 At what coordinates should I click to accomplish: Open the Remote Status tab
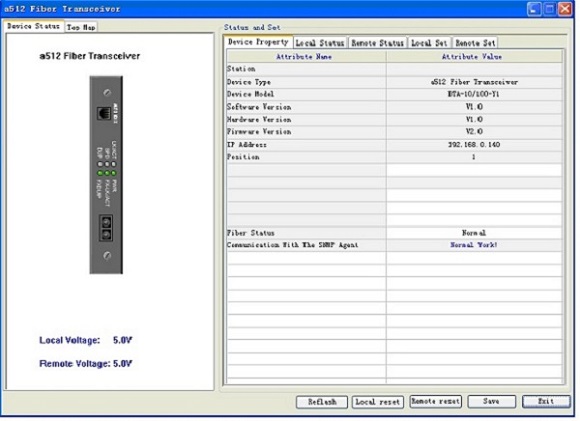point(377,43)
